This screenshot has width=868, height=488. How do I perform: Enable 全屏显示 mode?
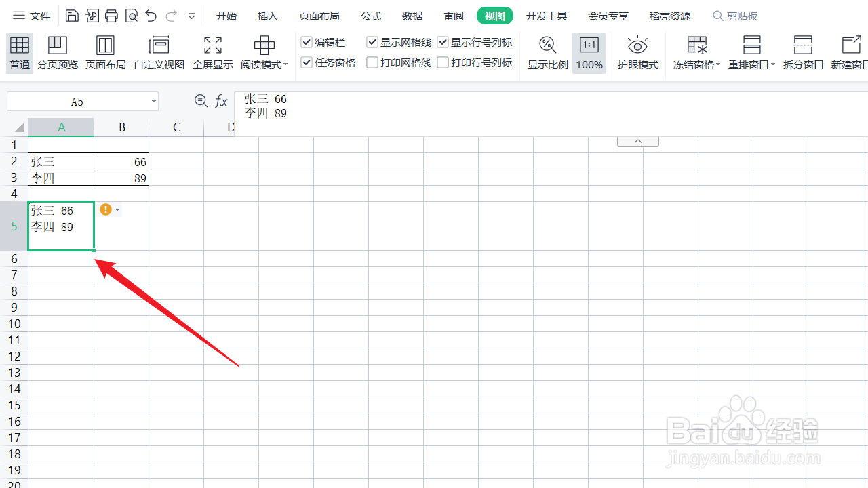pyautogui.click(x=213, y=53)
